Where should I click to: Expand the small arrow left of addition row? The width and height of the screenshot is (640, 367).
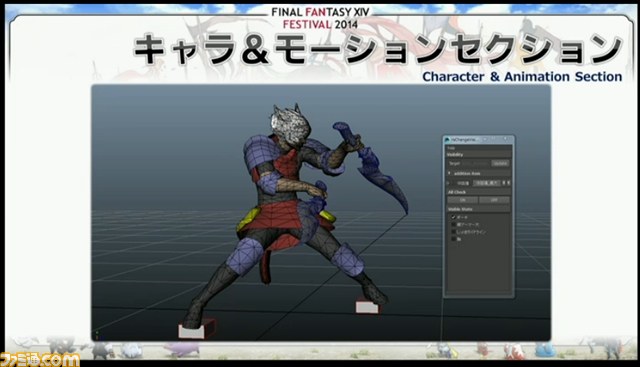(x=448, y=183)
